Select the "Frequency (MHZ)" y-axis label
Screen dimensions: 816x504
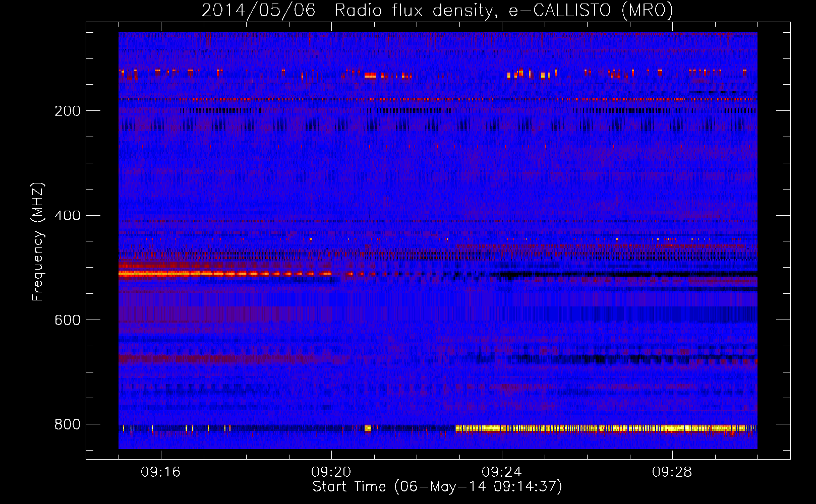pyautogui.click(x=38, y=242)
